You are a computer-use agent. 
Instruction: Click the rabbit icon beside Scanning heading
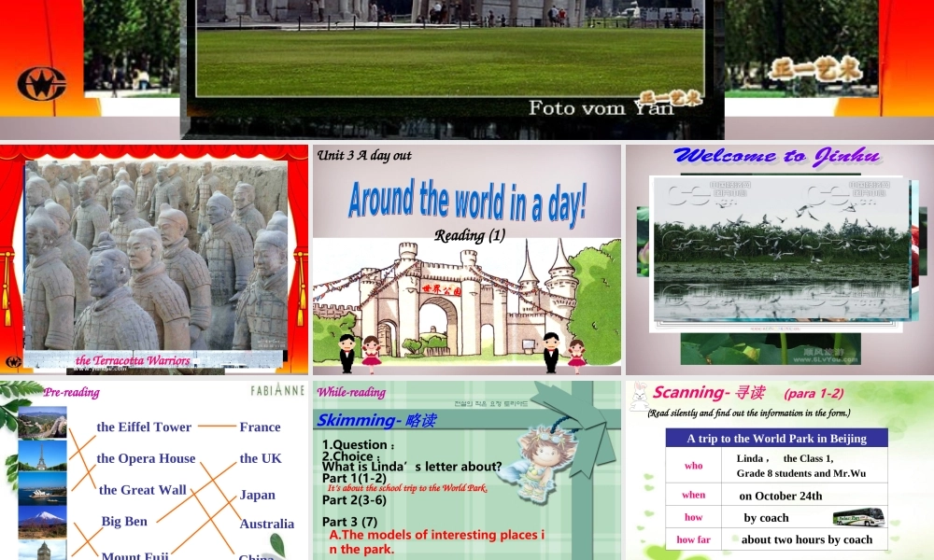639,394
